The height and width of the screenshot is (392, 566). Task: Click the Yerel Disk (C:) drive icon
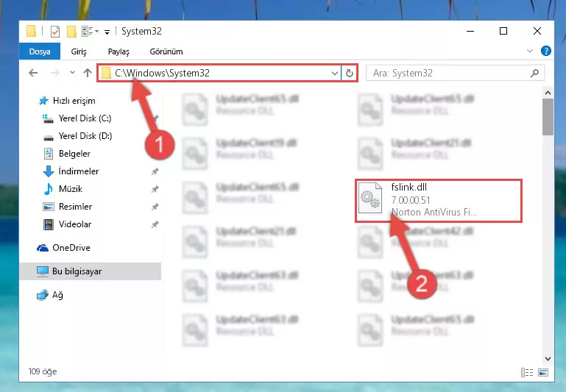[x=48, y=118]
